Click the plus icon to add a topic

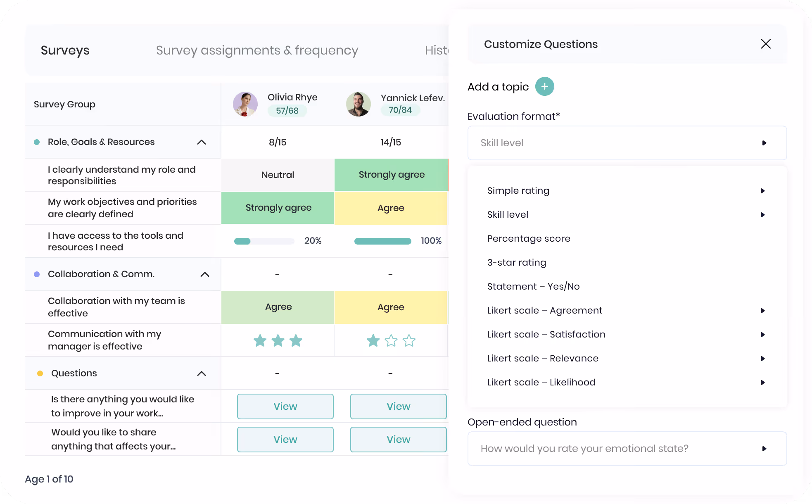coord(544,86)
